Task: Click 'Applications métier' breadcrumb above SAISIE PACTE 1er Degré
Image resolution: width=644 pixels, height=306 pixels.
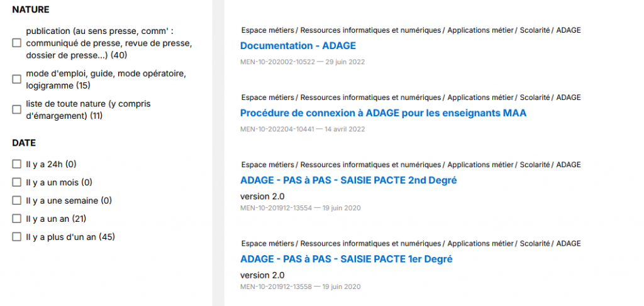Action: click(480, 243)
